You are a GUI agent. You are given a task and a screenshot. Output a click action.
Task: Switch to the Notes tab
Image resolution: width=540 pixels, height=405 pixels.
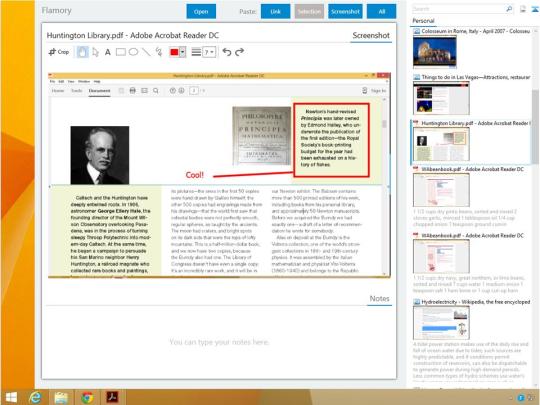coord(379,299)
